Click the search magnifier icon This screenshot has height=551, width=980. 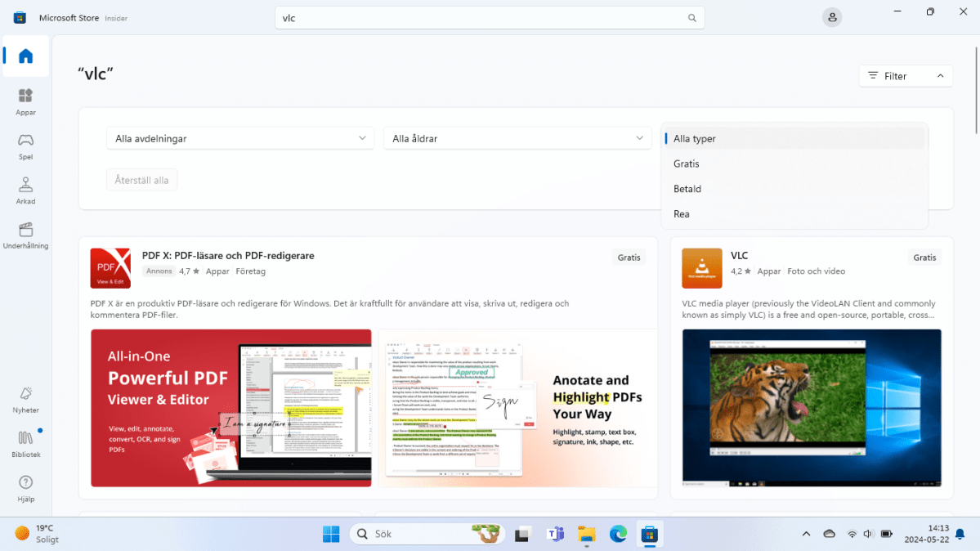(x=692, y=18)
